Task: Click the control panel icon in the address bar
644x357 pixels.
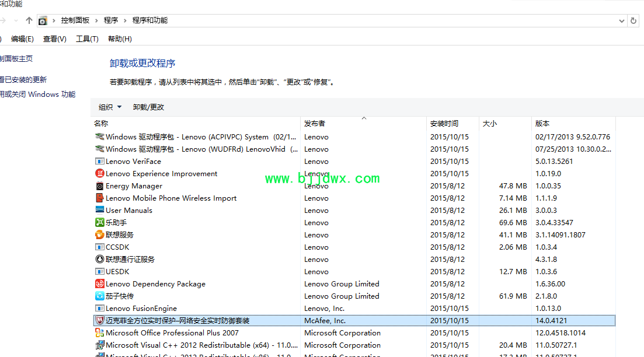Action: tap(43, 20)
